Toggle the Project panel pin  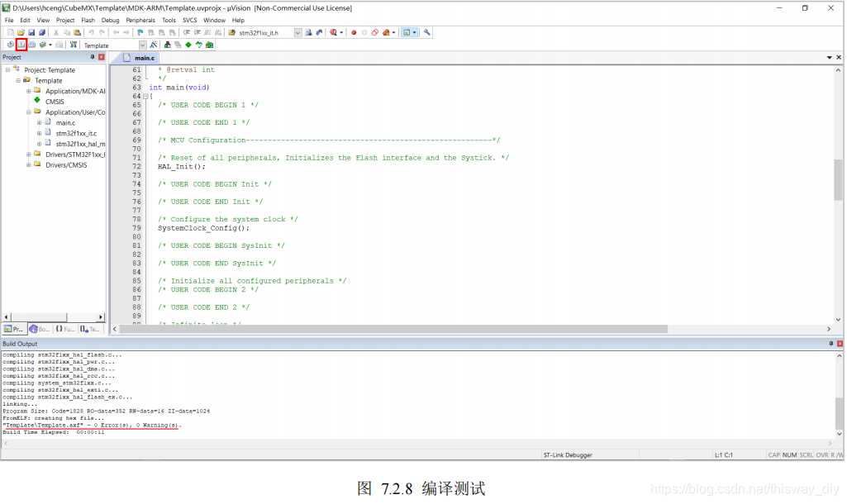point(93,57)
